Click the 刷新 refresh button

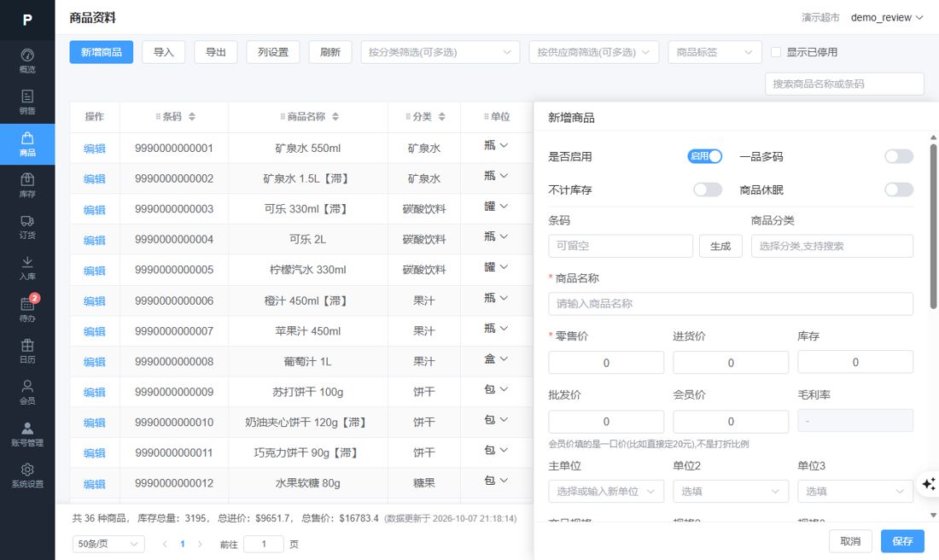click(330, 52)
